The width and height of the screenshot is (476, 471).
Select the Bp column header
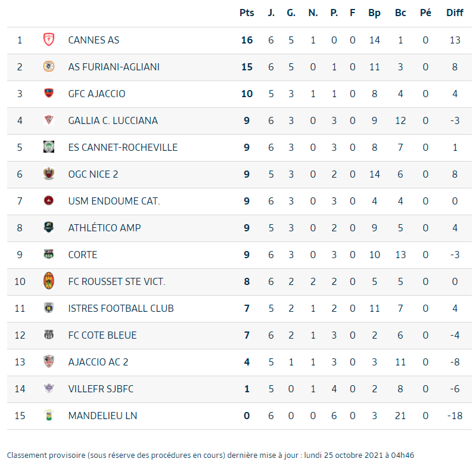coord(374,13)
